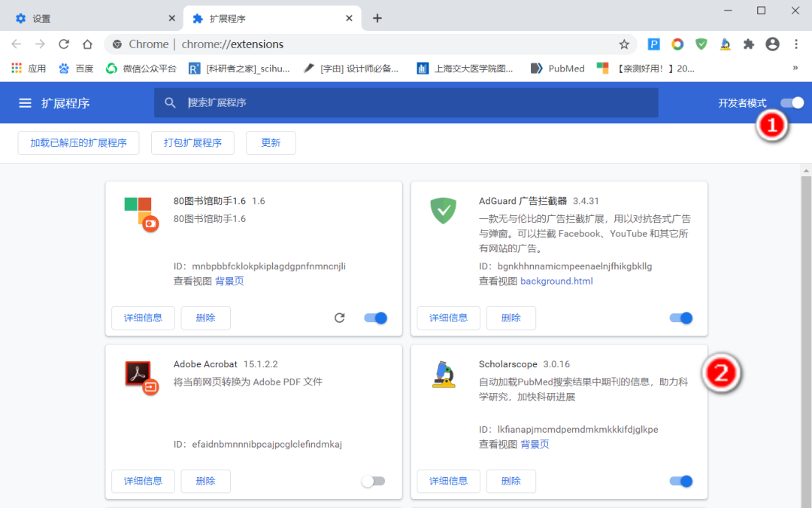Image resolution: width=812 pixels, height=508 pixels.
Task: Open Chrome's three-dot menu
Action: click(795, 44)
